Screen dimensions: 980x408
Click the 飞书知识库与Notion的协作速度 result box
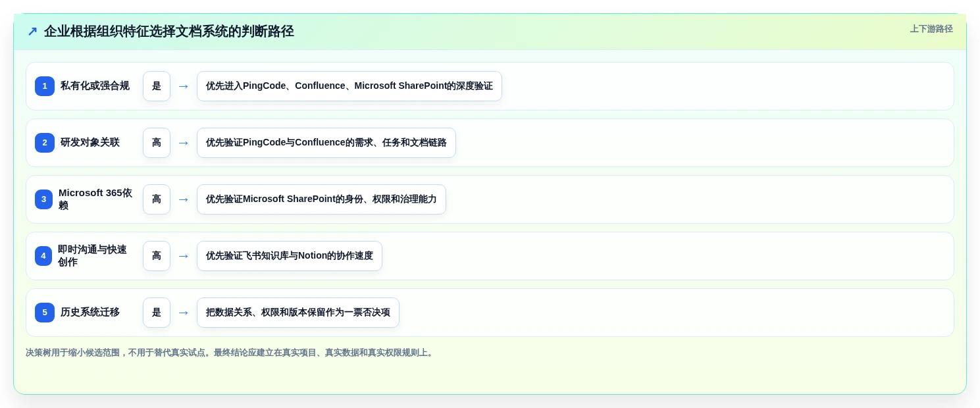pos(290,256)
